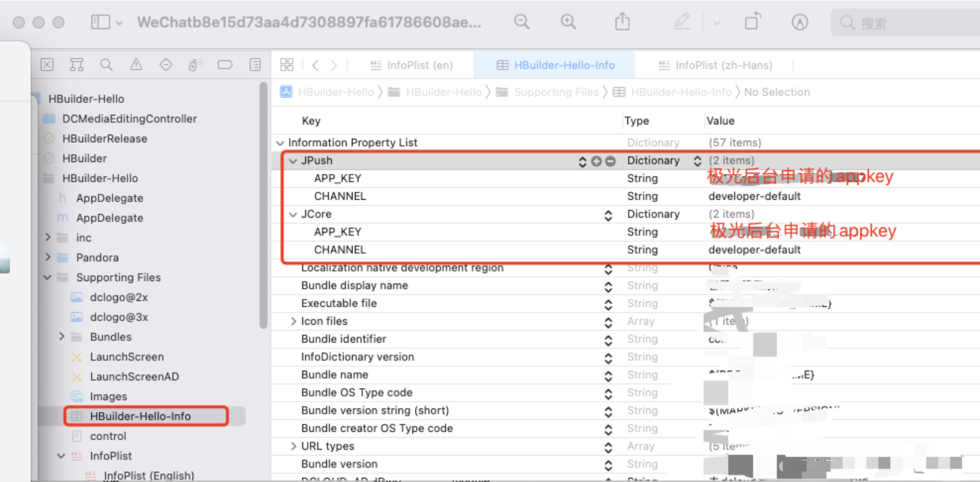Collapse the JCore dictionary row
The image size is (980, 482).
(293, 214)
